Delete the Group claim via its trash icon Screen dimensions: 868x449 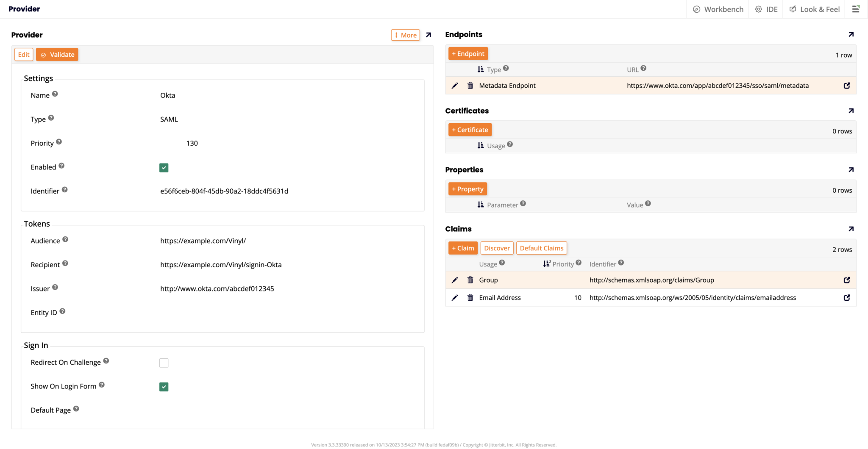point(470,280)
